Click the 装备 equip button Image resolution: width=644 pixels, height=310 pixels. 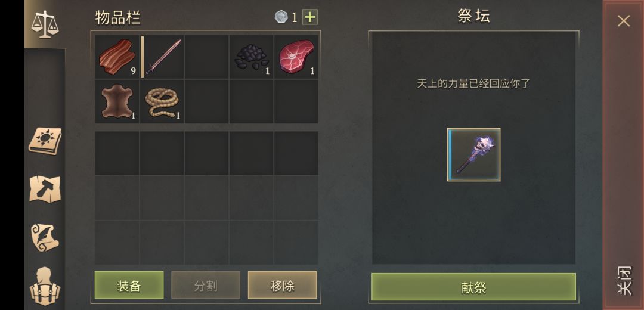129,286
